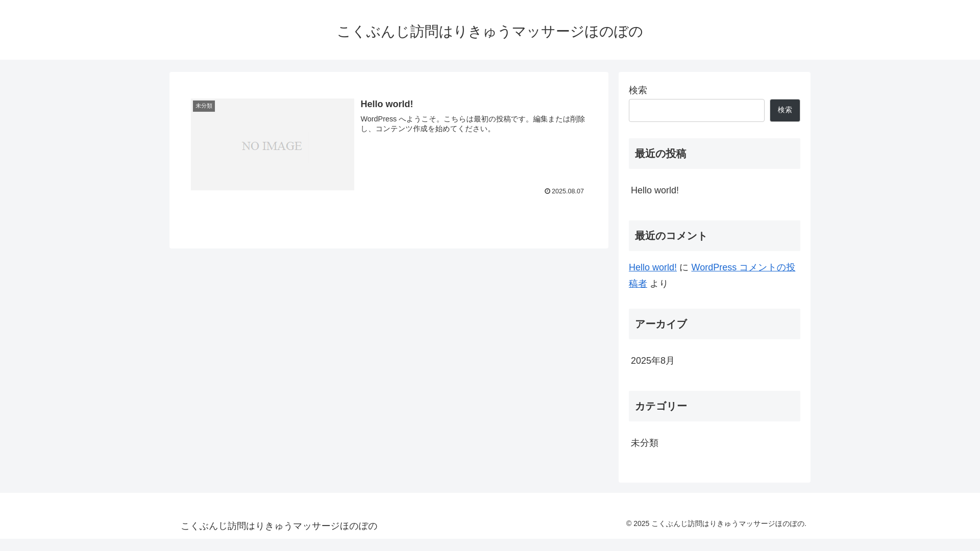Click the clock icon beside 2025.08.07
Image resolution: width=980 pixels, height=551 pixels.
[547, 191]
